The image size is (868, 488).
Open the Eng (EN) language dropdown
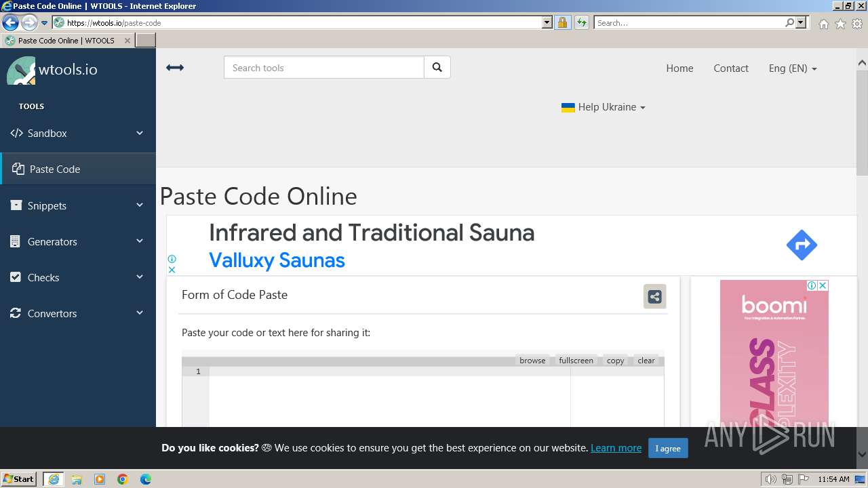tap(793, 68)
